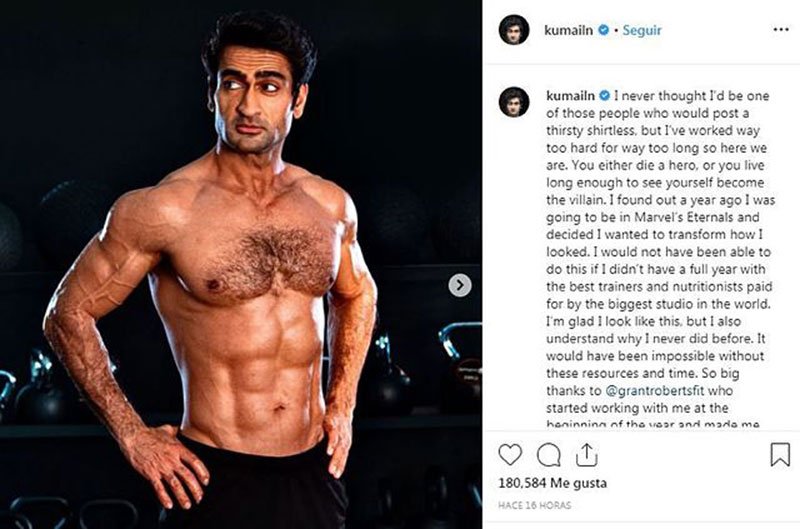Go to the next photo with the chevron arrow
The image size is (800, 529).
tap(460, 285)
